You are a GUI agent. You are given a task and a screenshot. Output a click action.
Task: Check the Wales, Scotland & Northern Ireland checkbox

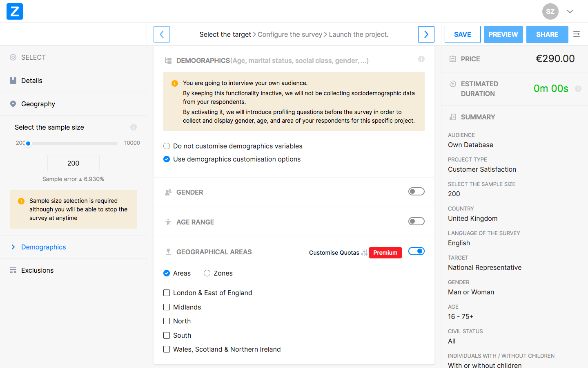point(167,349)
